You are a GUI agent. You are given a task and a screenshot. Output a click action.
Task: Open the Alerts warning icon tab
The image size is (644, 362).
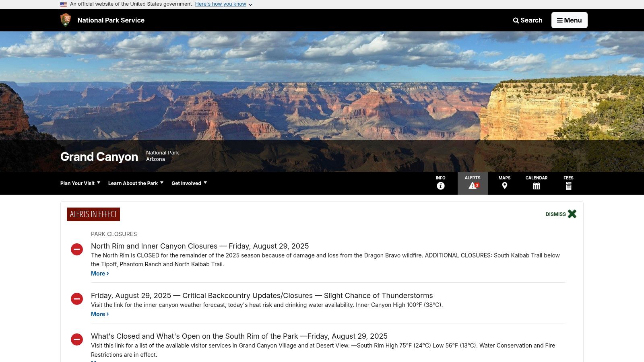click(x=473, y=183)
